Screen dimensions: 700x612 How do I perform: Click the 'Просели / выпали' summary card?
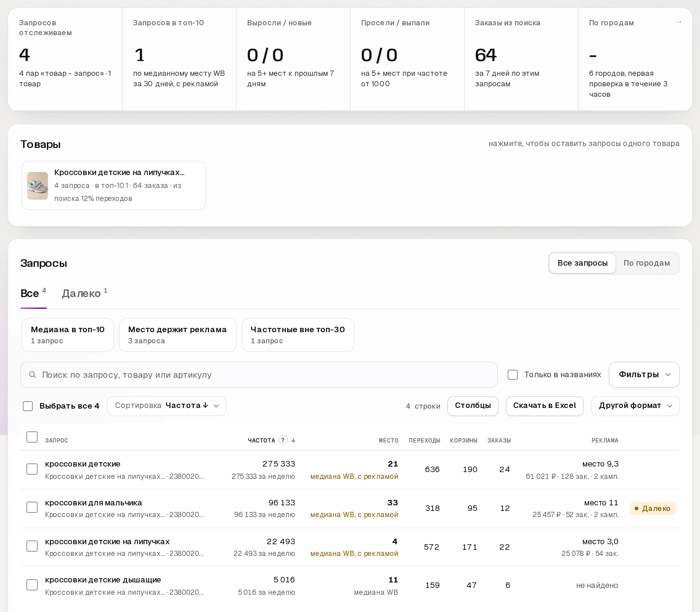tap(407, 59)
